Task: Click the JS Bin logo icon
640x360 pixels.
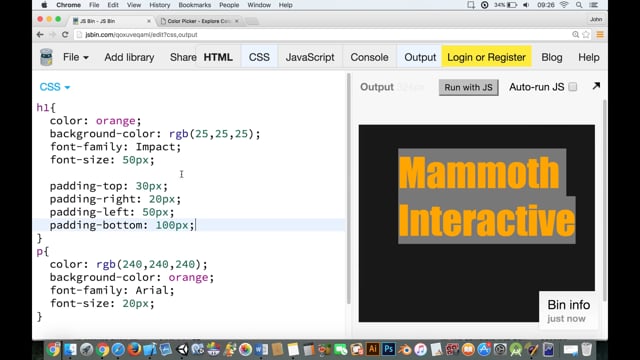Action: point(46,57)
